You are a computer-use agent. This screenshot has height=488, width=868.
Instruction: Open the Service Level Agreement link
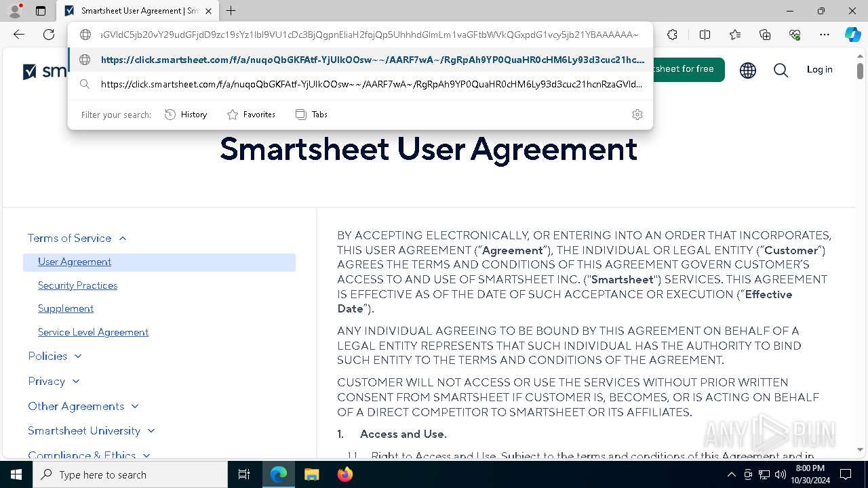click(x=93, y=332)
